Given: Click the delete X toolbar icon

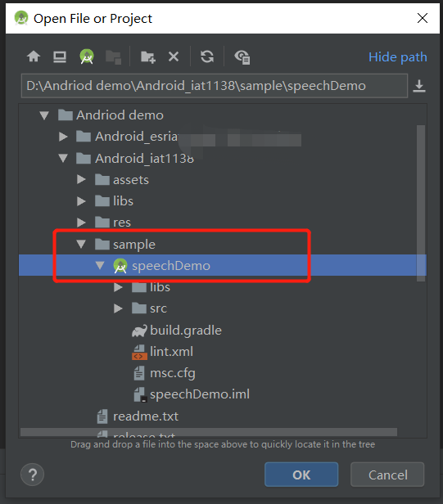Looking at the screenshot, I should 174,57.
